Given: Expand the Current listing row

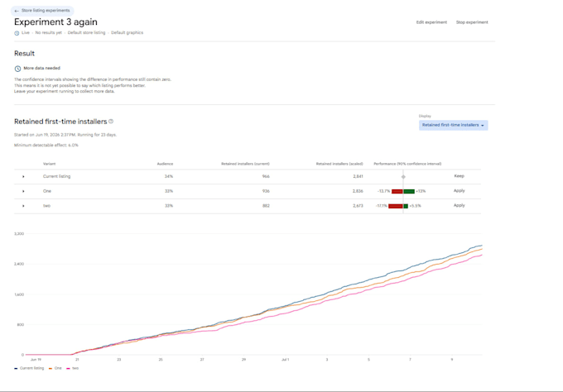Looking at the screenshot, I should click(x=23, y=176).
